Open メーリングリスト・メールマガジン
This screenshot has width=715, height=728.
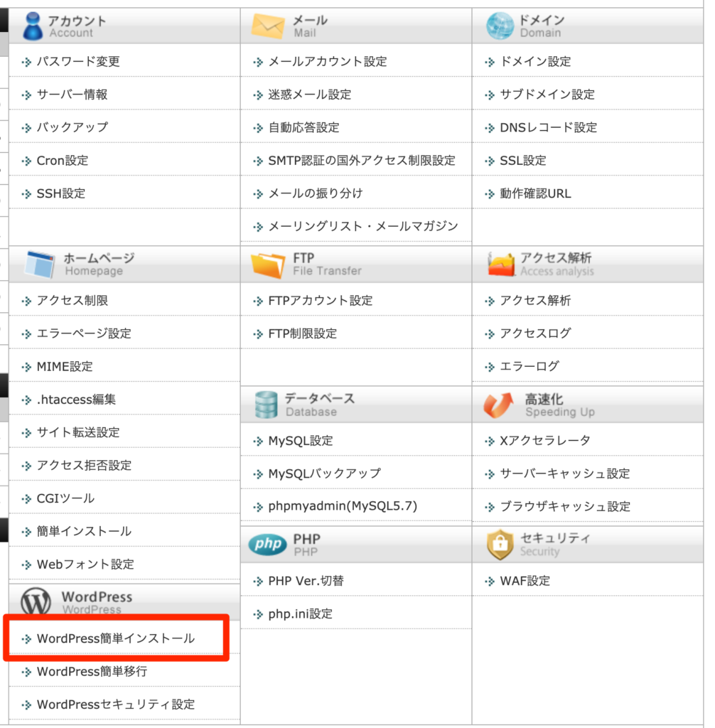(363, 227)
